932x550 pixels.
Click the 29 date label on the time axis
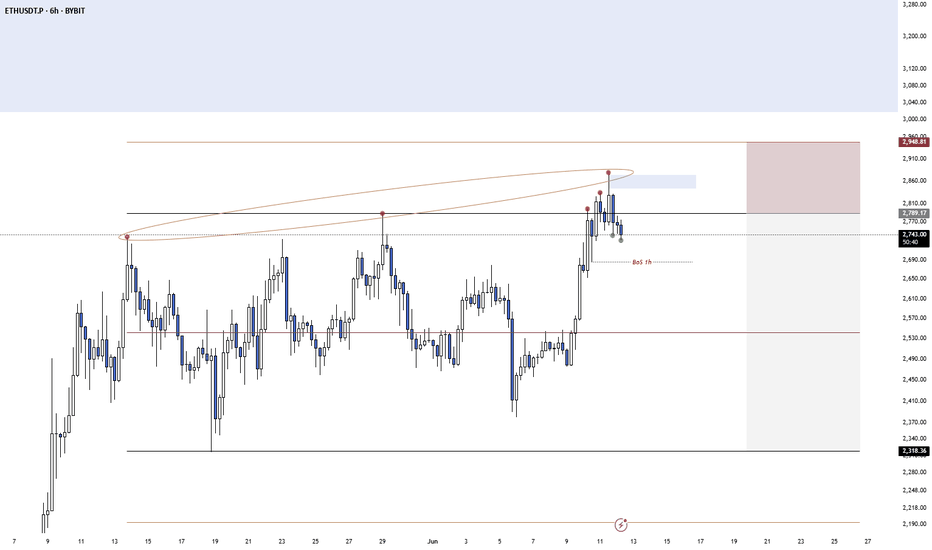(x=382, y=542)
